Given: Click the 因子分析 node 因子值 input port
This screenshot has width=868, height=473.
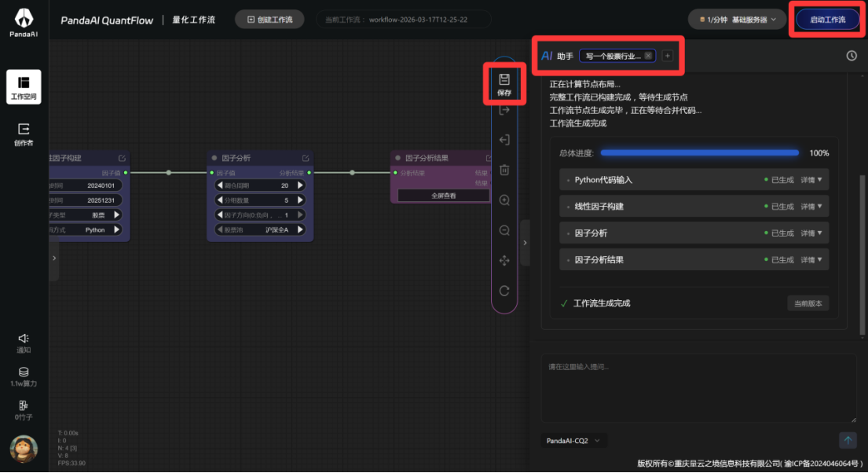Looking at the screenshot, I should [212, 173].
